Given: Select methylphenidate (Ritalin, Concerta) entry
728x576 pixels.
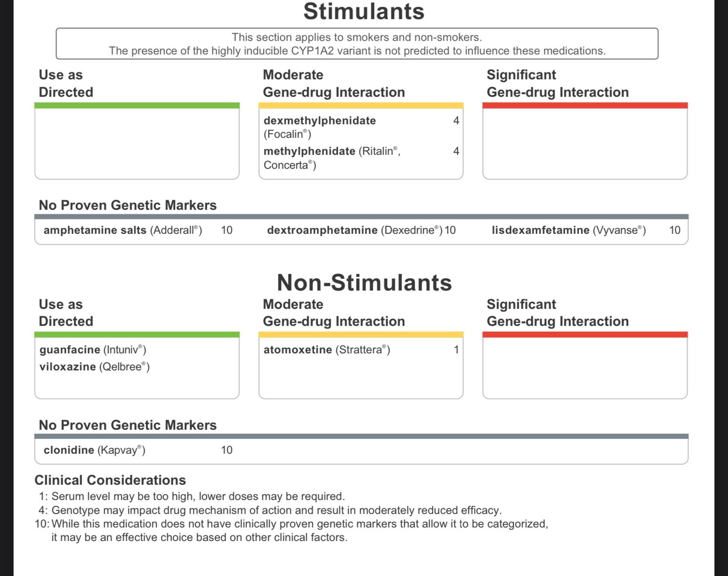Looking at the screenshot, I should pos(332,158).
